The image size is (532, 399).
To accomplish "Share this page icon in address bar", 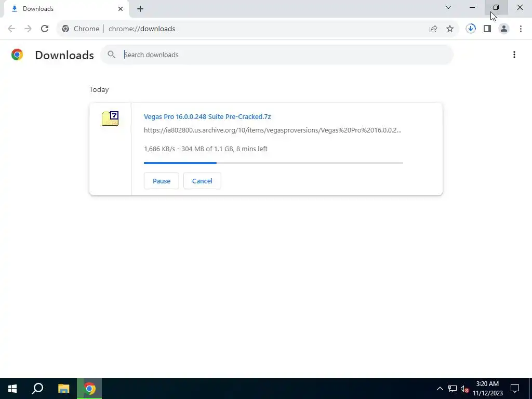I will coord(433,29).
